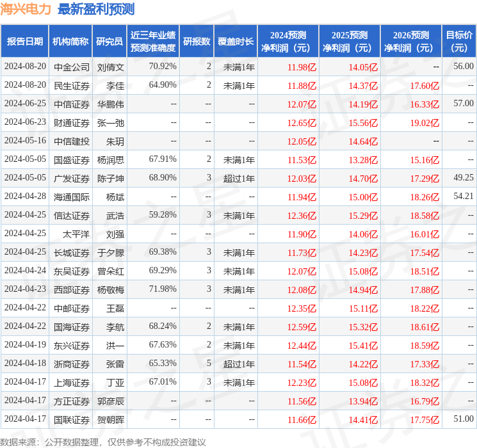Click the 2025预测净利润 column header
The width and height of the screenshot is (477, 448).
(350, 42)
